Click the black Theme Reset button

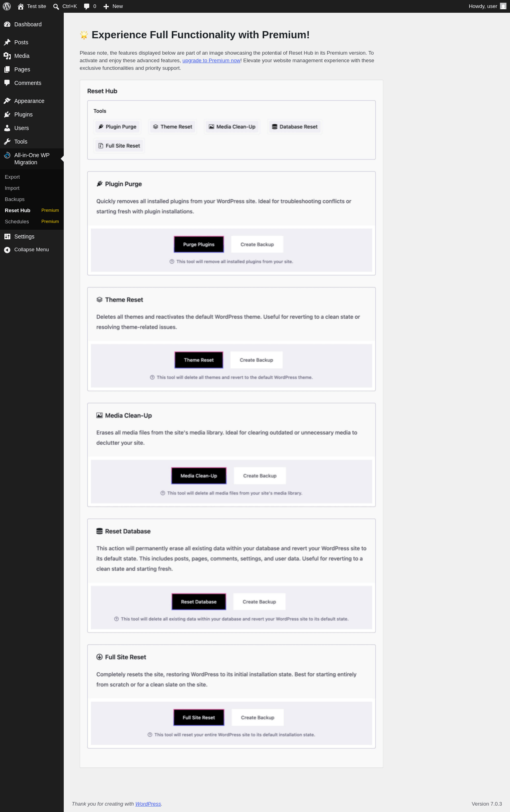[x=199, y=360]
